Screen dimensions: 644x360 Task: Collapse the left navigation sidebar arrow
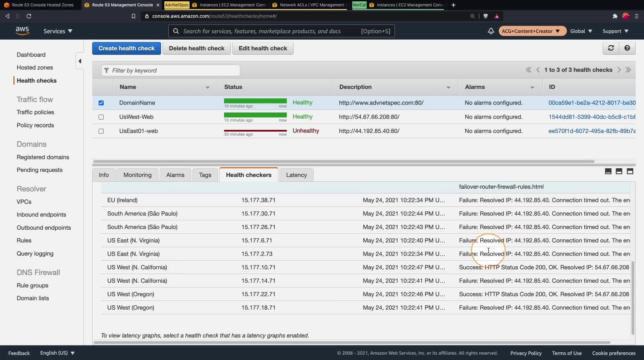[x=80, y=61]
